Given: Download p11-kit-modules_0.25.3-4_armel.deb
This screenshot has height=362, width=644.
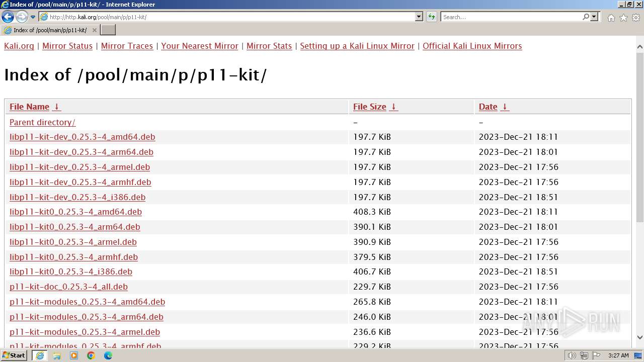Looking at the screenshot, I should pos(85,332).
